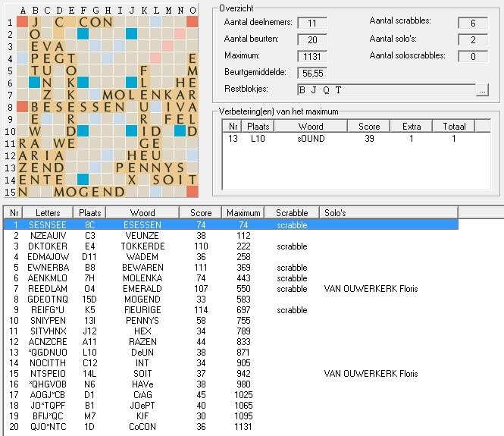Select move row 5 BEWAREN
The image size is (504, 436).
[231, 267]
